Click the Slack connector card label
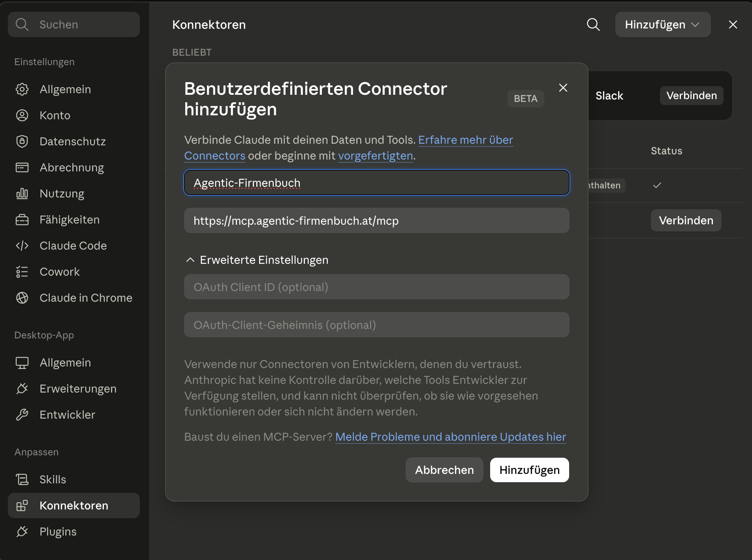The image size is (752, 560). point(609,96)
